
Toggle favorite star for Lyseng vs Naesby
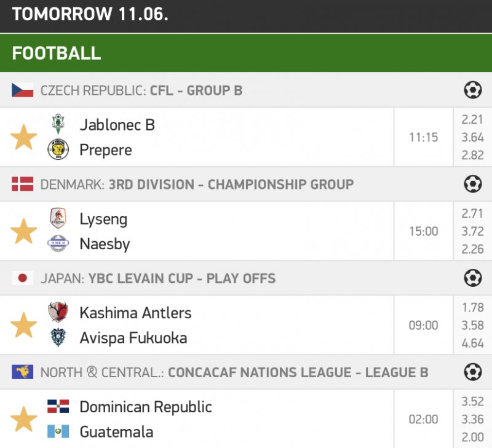(x=24, y=231)
